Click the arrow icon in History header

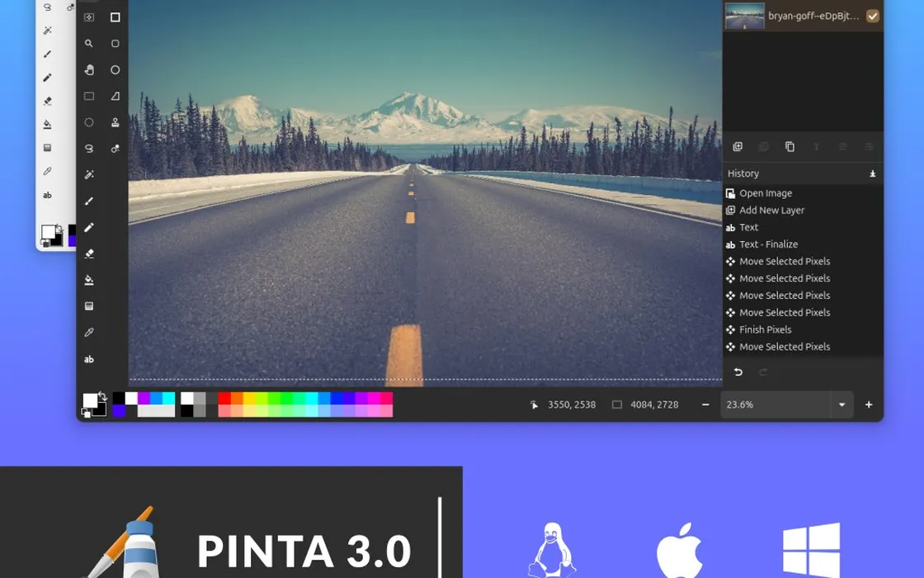[873, 174]
